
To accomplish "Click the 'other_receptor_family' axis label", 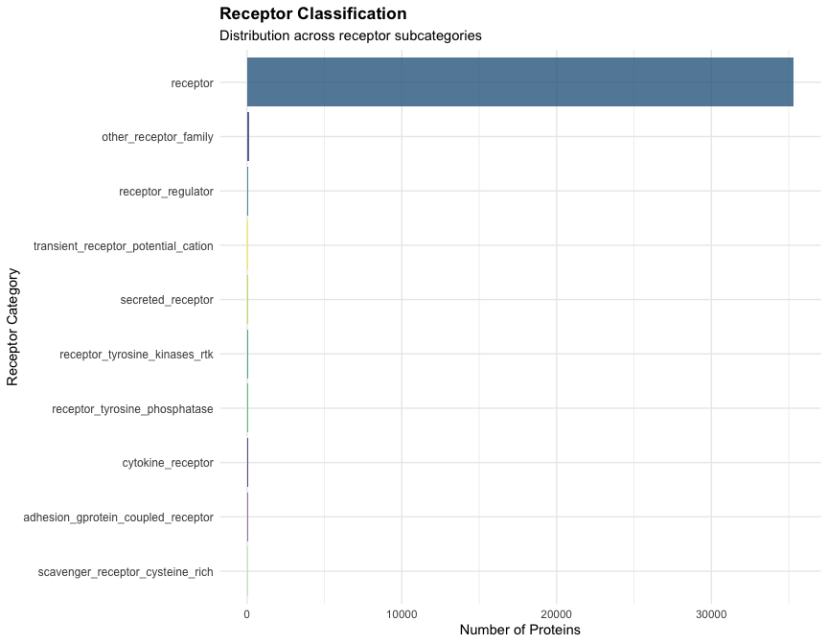I will pos(157,137).
